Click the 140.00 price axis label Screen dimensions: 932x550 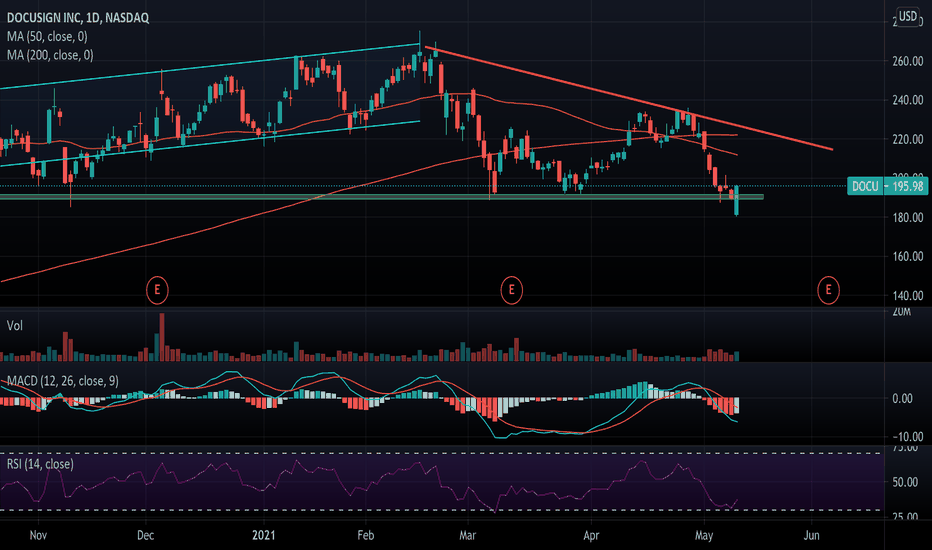click(908, 296)
